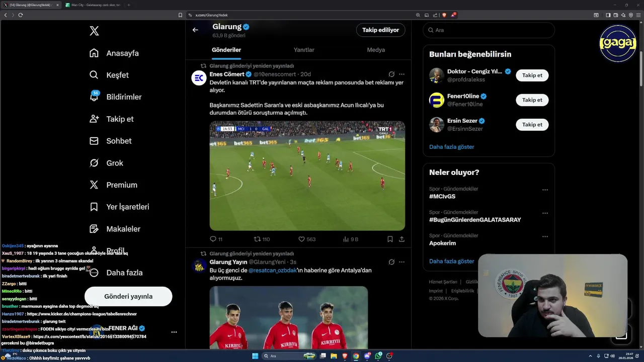Screen dimensions: 644x362
Task: Switch to the Man City - Galatasaray tab
Action: click(92, 5)
